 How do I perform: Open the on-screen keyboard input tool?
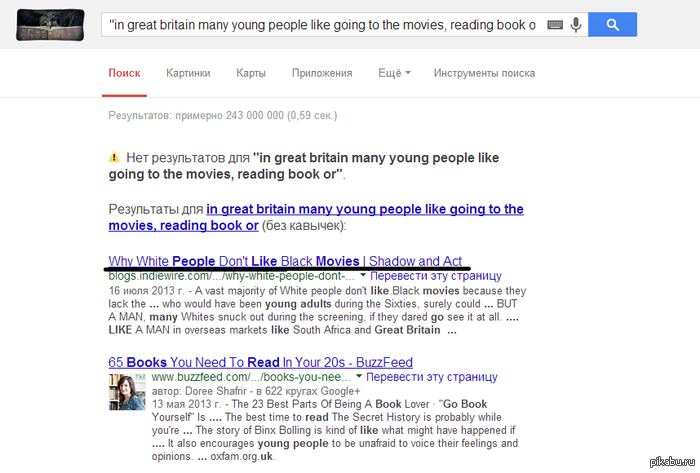pyautogui.click(x=555, y=24)
